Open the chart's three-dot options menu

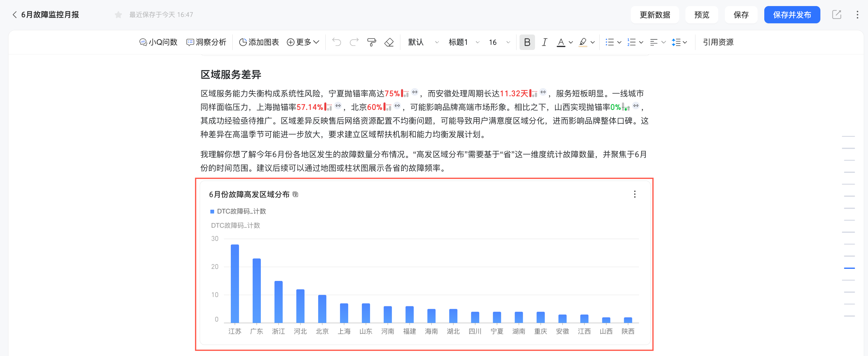coord(634,194)
